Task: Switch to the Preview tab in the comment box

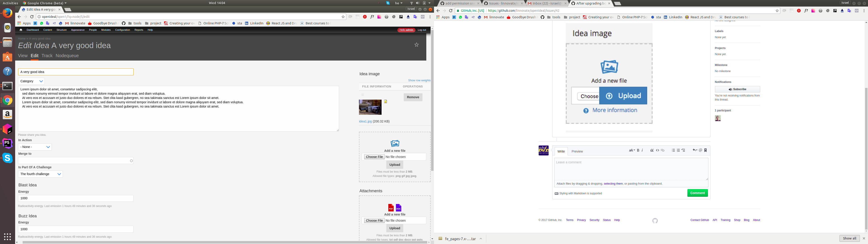Action: click(577, 151)
